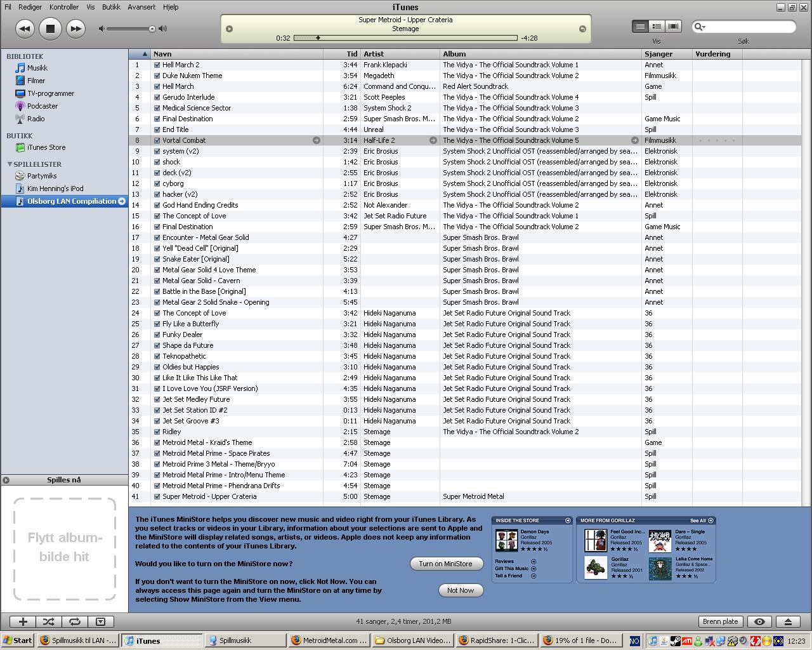Open Podcaster in sidebar
This screenshot has height=650, width=812.
pyautogui.click(x=42, y=106)
